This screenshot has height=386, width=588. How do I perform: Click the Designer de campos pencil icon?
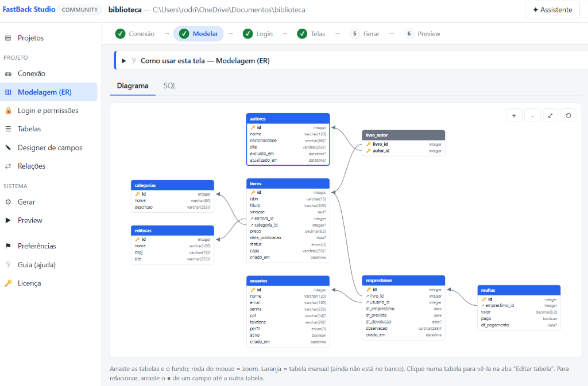tap(8, 147)
